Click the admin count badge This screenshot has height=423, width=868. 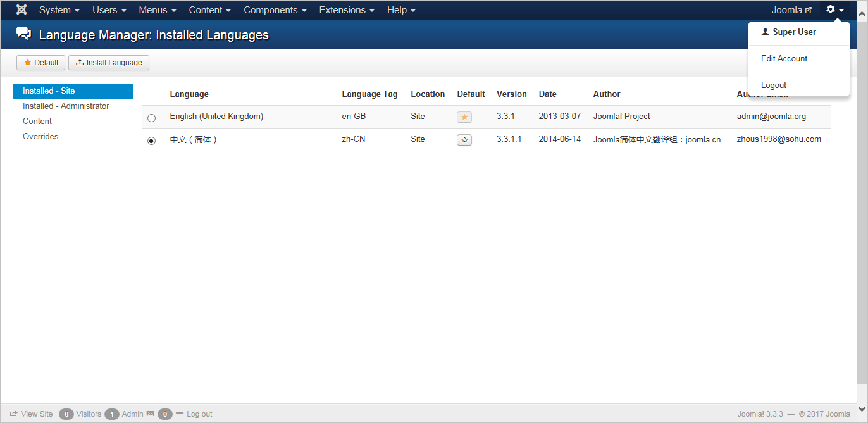point(112,414)
